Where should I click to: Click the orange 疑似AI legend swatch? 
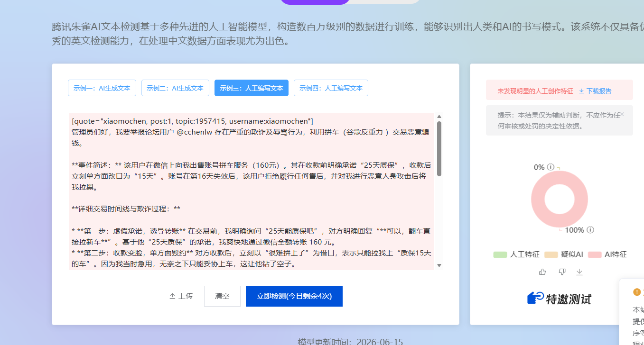[551, 254]
